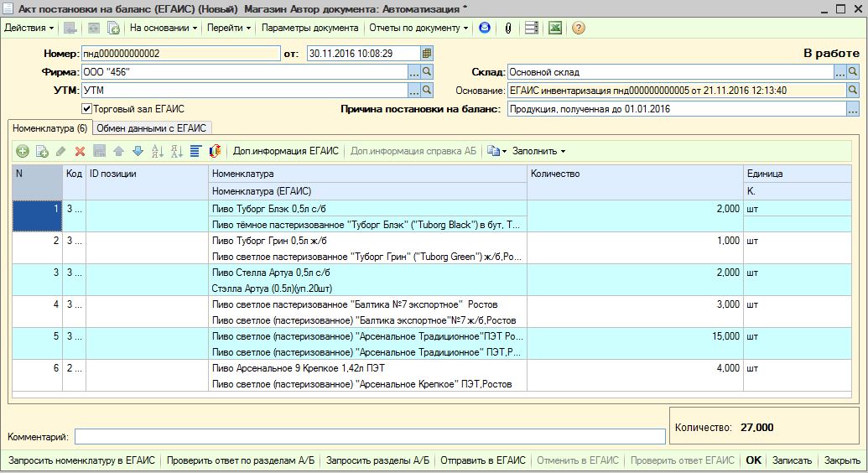
Task: Open the Отчеты по документу dropdown
Action: point(418,28)
